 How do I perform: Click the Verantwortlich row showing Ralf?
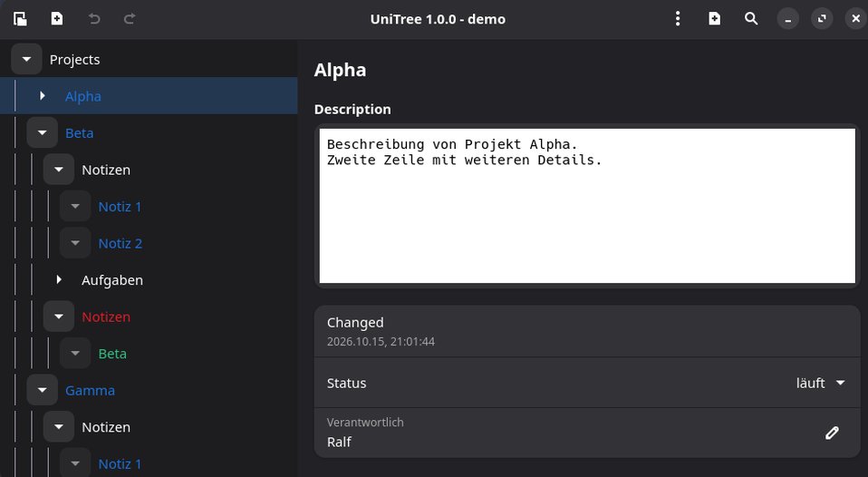click(x=587, y=433)
